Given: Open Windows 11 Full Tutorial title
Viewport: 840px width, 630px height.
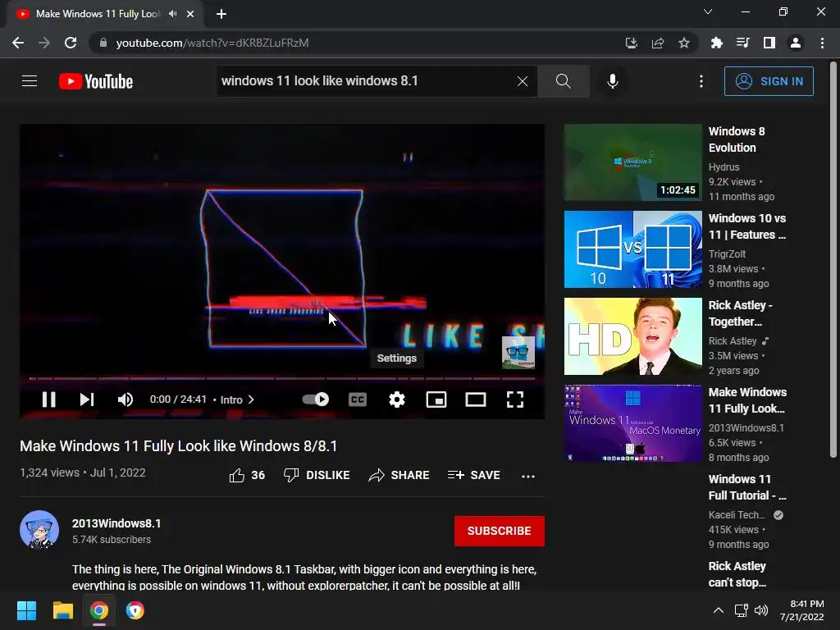Looking at the screenshot, I should click(747, 487).
